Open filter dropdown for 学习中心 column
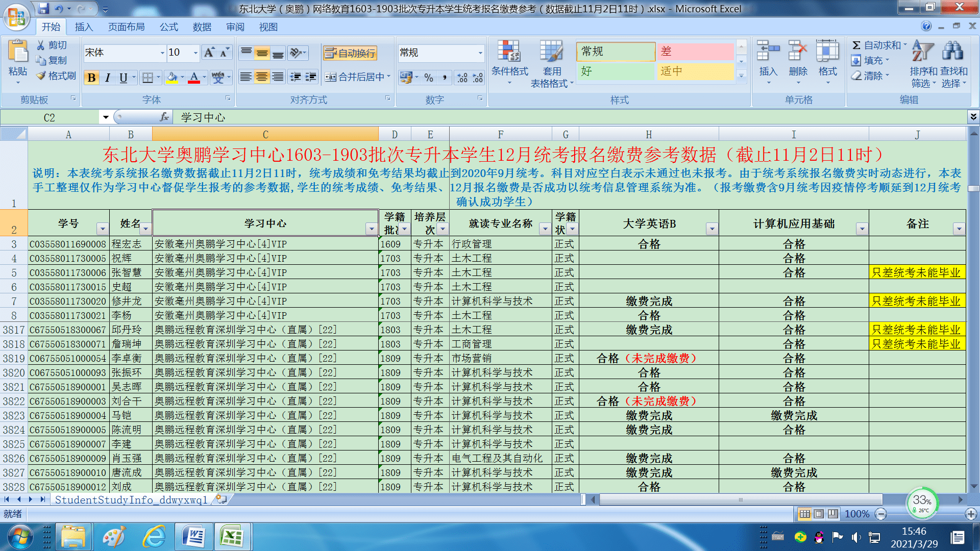This screenshot has height=551, width=980. coord(372,229)
